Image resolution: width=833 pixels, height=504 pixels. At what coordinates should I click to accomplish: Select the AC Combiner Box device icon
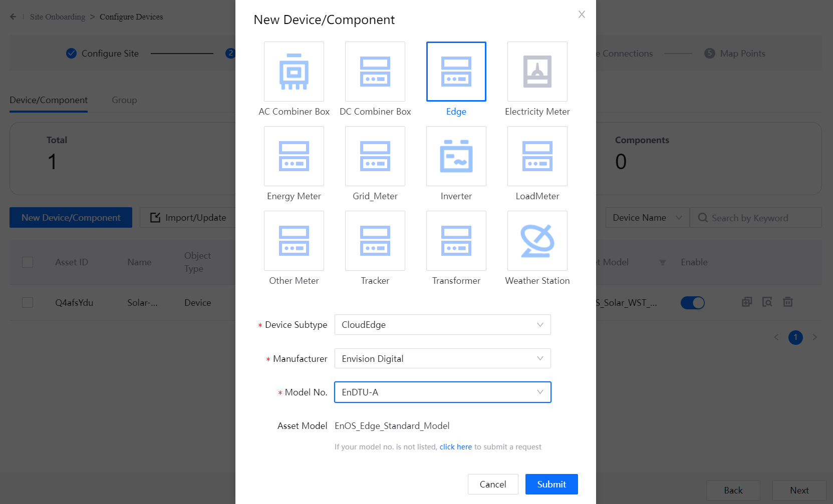(294, 72)
